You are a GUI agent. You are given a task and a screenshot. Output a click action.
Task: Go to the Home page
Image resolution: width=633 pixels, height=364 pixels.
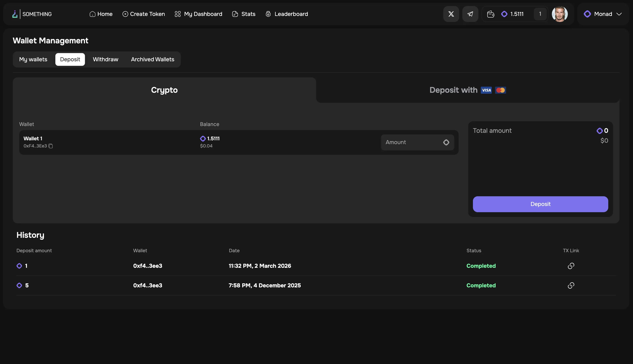tap(101, 14)
